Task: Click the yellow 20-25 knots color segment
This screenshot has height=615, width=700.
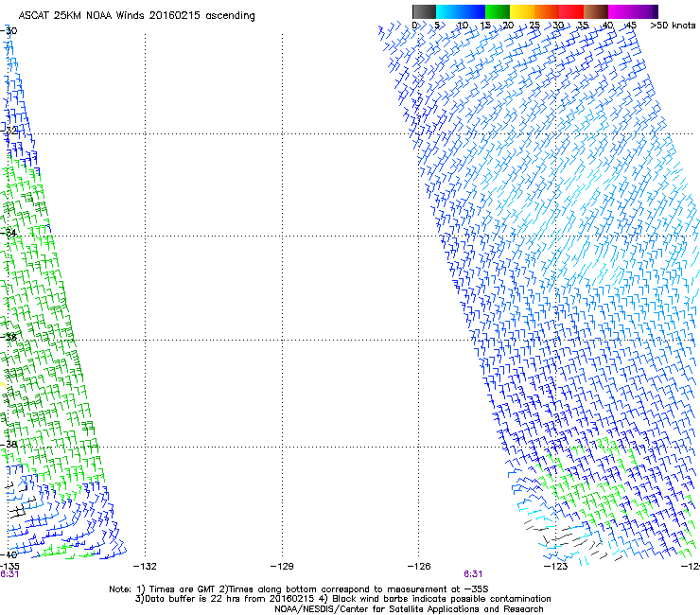Action: click(522, 11)
